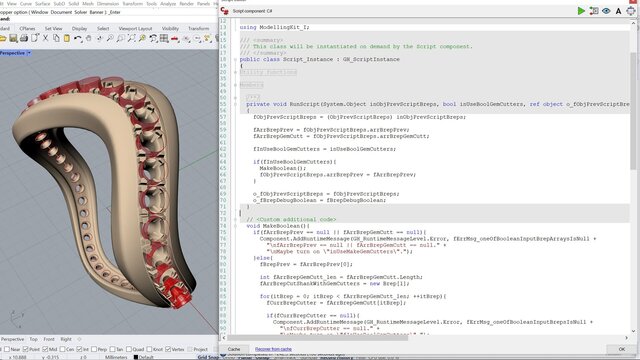Click the Banner option in command line

97,12
